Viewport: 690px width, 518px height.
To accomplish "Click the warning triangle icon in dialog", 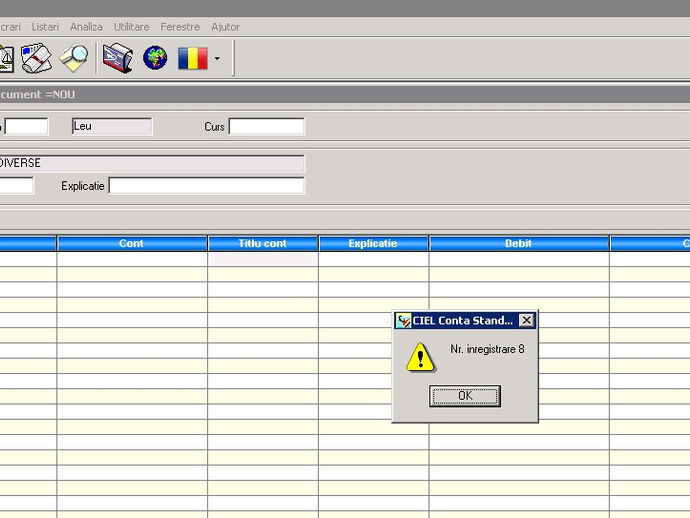I will click(x=420, y=357).
